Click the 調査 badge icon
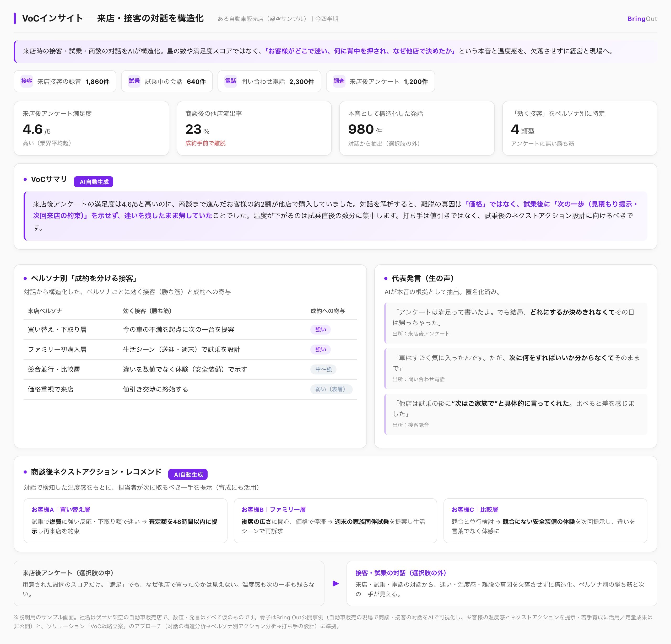Screen dimensions: 671x644 [x=339, y=81]
